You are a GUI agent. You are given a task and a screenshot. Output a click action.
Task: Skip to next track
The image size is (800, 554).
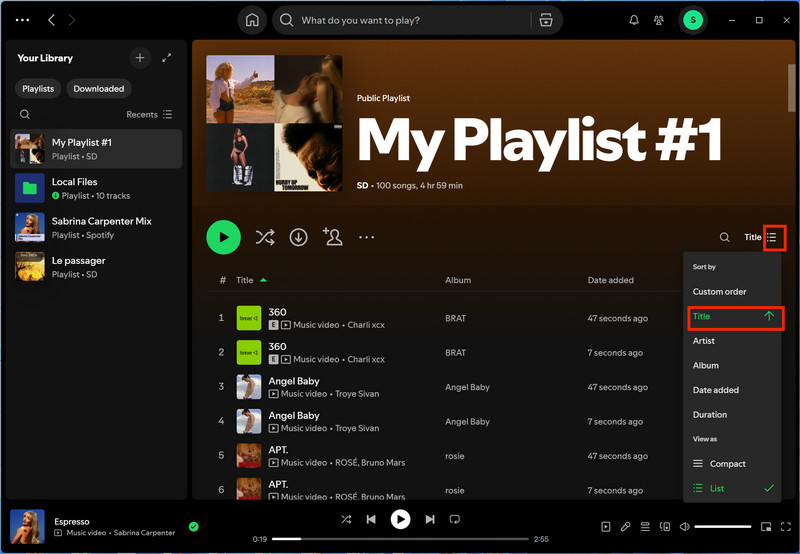[430, 519]
